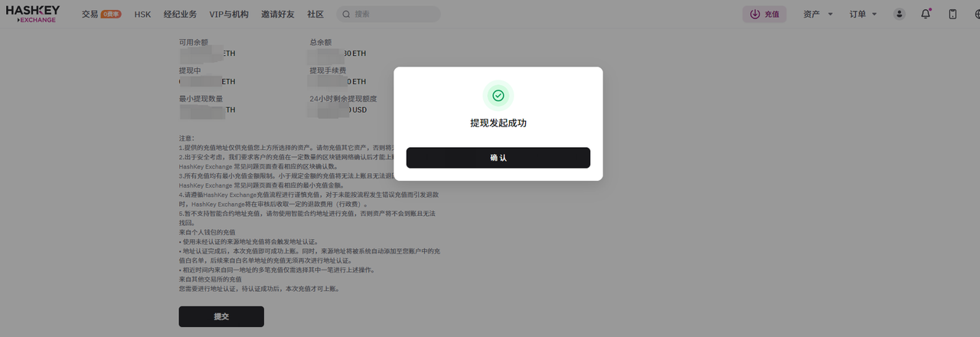980x337 pixels.
Task: Expand the 资产 dropdown menu
Action: click(x=818, y=15)
